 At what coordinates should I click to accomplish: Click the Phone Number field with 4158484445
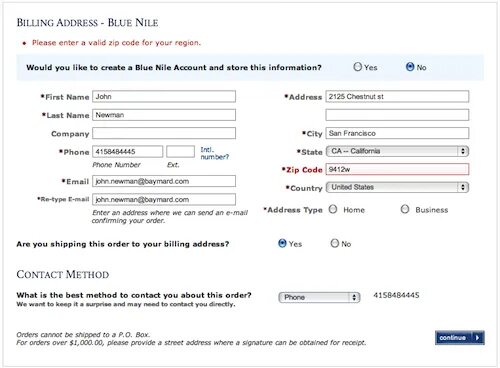[128, 152]
